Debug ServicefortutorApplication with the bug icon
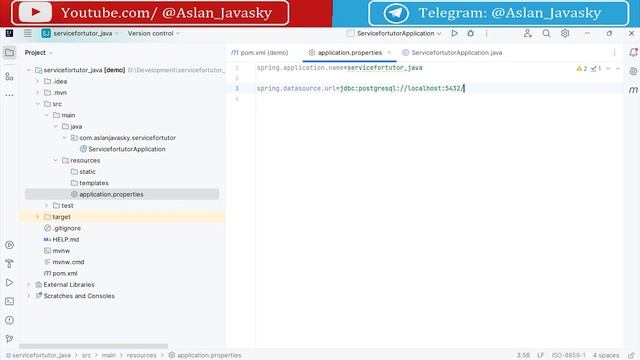This screenshot has width=640, height=360. (x=471, y=33)
